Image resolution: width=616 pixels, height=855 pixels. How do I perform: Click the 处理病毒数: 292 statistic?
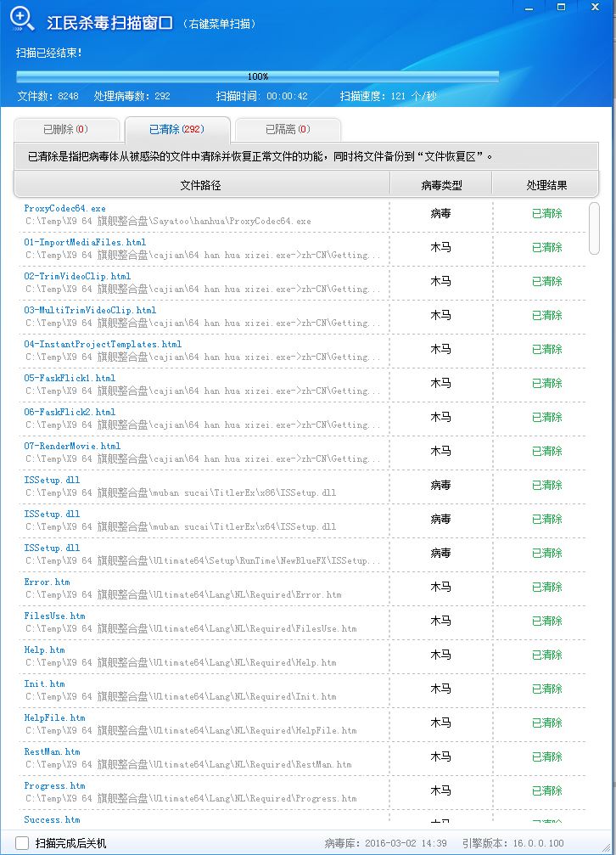132,96
